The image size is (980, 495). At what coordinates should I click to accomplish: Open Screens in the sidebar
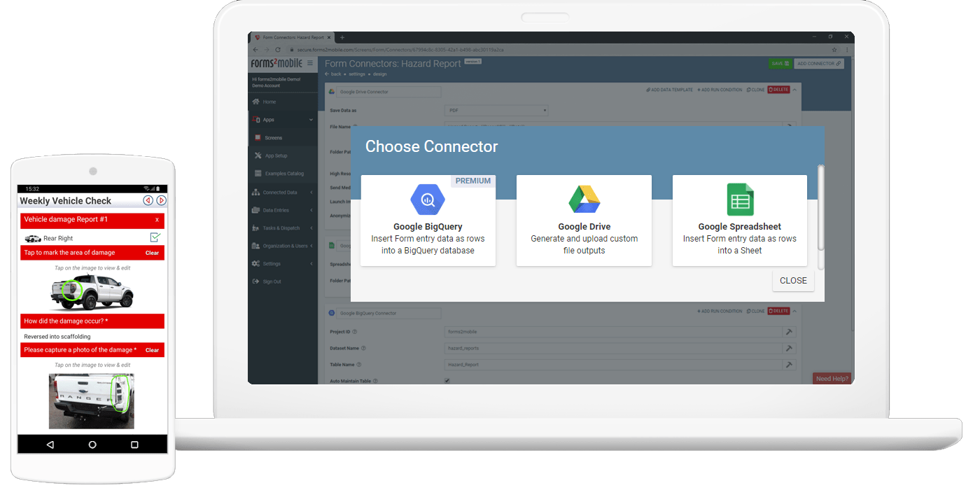pos(283,138)
